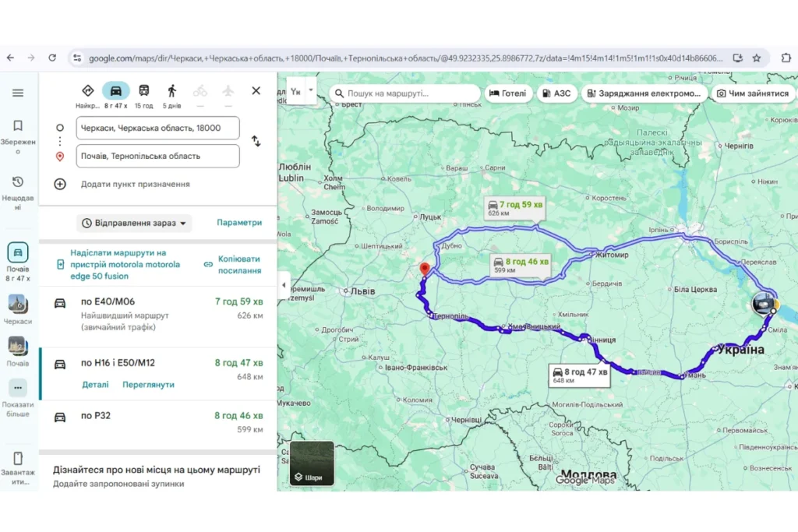Open Деталі for the selected route

click(x=95, y=385)
